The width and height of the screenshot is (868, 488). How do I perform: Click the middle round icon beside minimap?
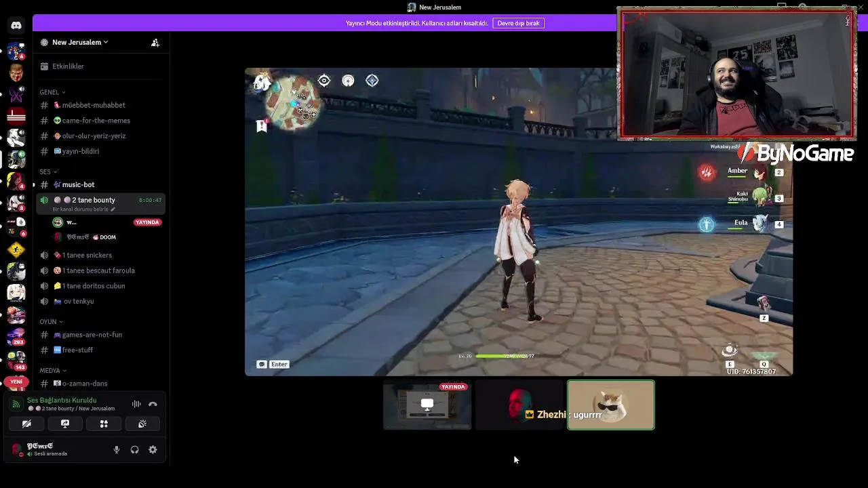point(348,81)
